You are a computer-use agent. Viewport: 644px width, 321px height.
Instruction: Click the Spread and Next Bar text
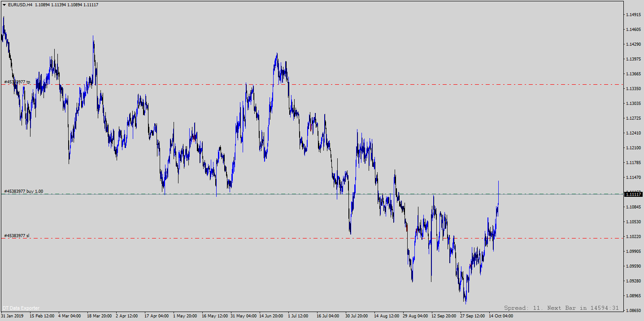tap(561, 308)
